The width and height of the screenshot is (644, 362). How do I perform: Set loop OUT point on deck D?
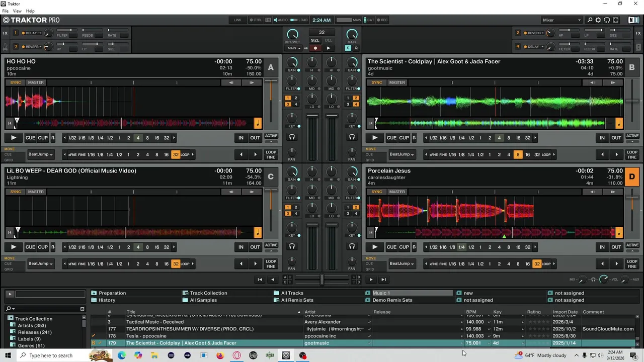click(616, 247)
